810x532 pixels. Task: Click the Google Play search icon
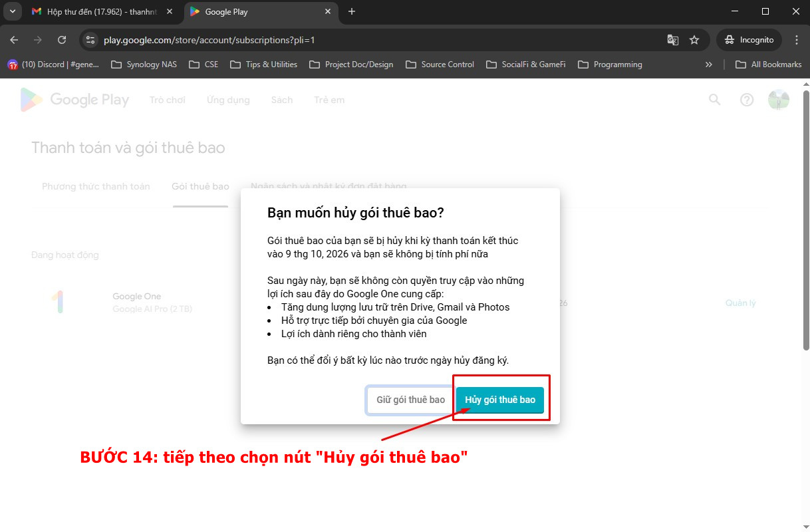pyautogui.click(x=714, y=100)
